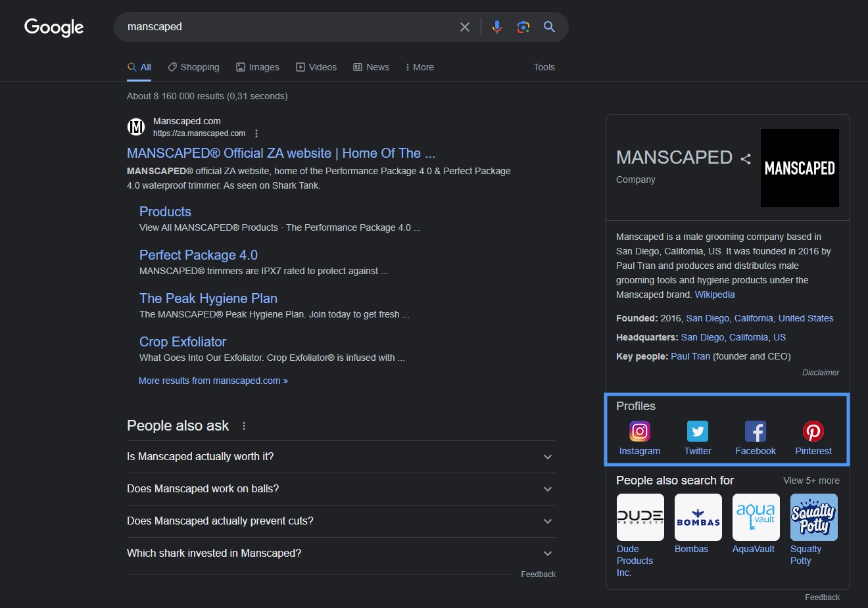Open the Perfect Package 4.0 link
Image resolution: width=868 pixels, height=608 pixels.
198,255
